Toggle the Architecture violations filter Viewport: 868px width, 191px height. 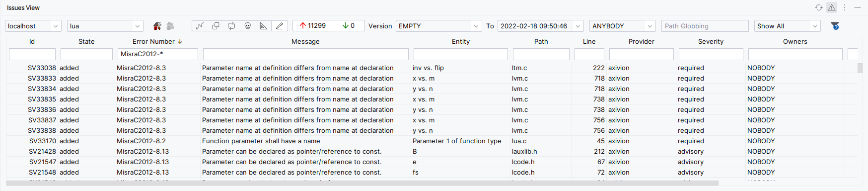point(200,26)
